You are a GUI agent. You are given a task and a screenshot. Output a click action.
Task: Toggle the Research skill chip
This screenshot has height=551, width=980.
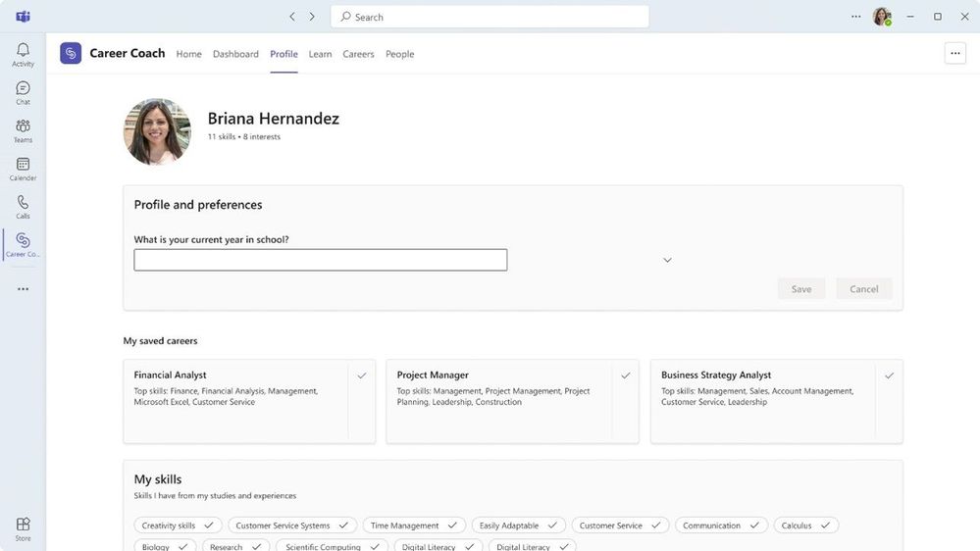235,546
